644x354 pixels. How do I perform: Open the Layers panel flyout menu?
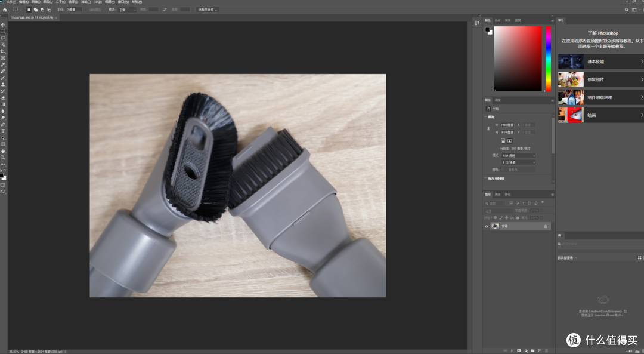pos(552,195)
